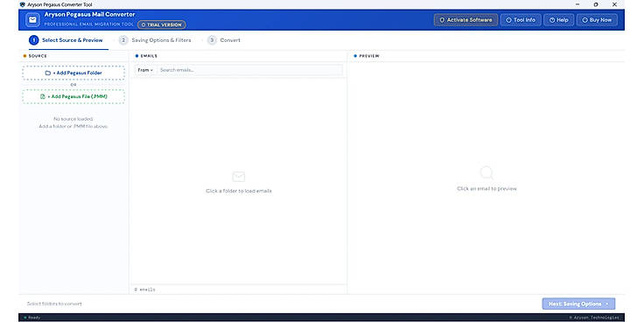Click the '0 emails' count text
Screen dimensions: 644x322
click(x=145, y=290)
